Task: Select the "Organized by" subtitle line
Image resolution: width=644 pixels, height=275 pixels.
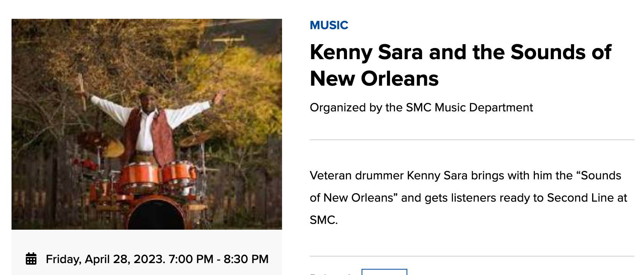Action: [x=421, y=108]
